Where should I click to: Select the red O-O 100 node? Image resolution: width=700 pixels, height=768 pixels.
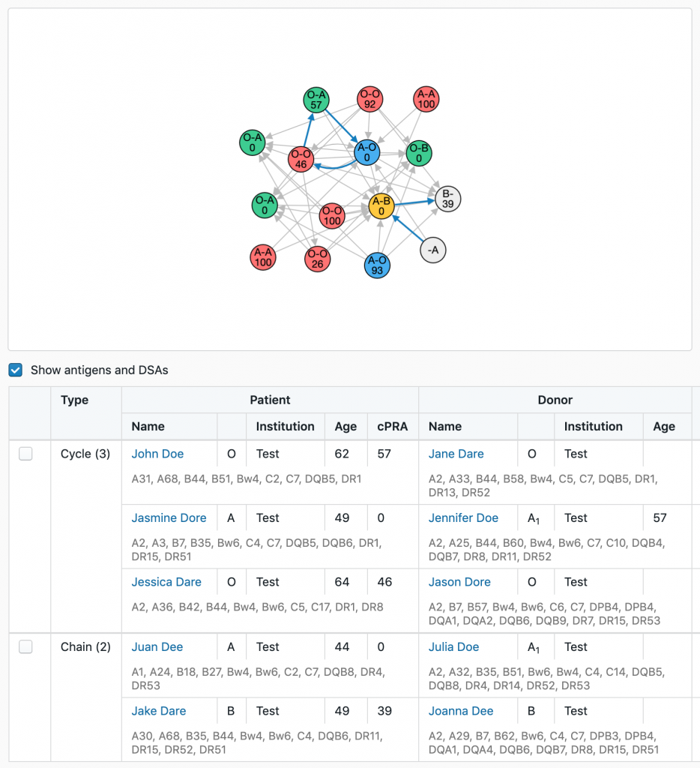click(x=332, y=216)
